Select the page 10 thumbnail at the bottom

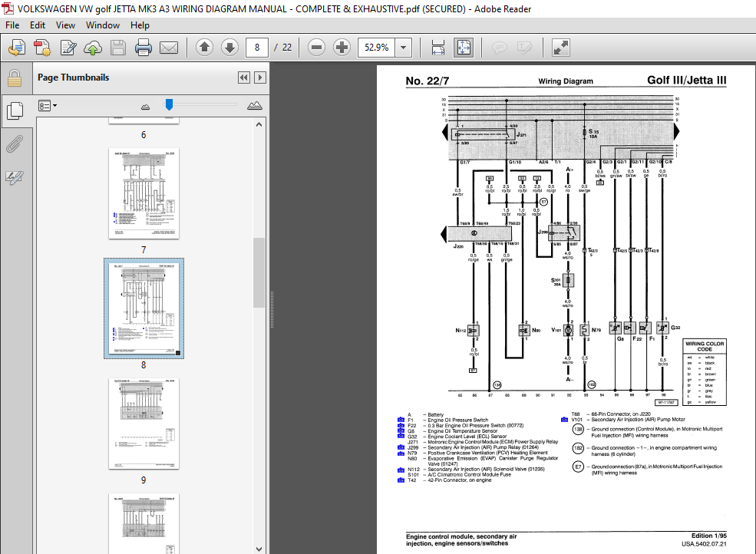(144, 523)
